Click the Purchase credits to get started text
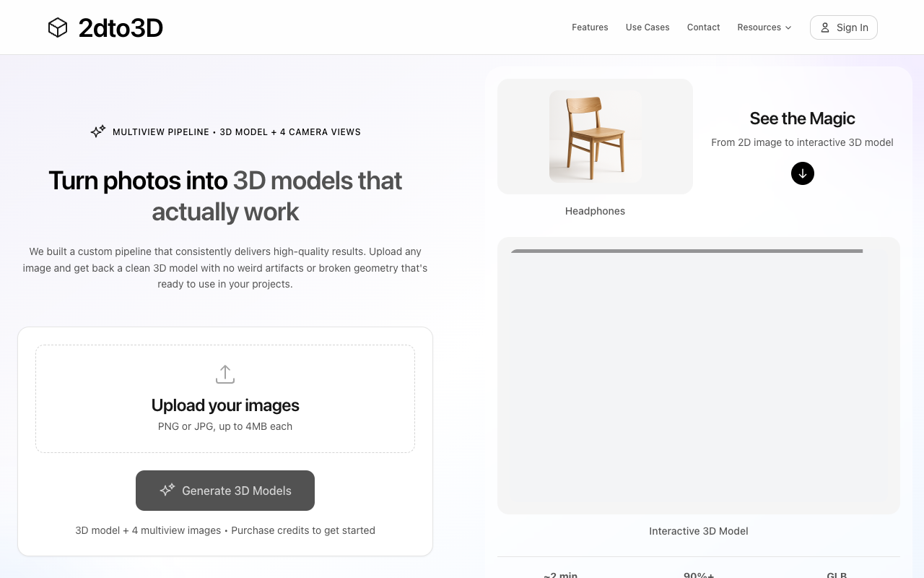924x578 pixels. 302,530
